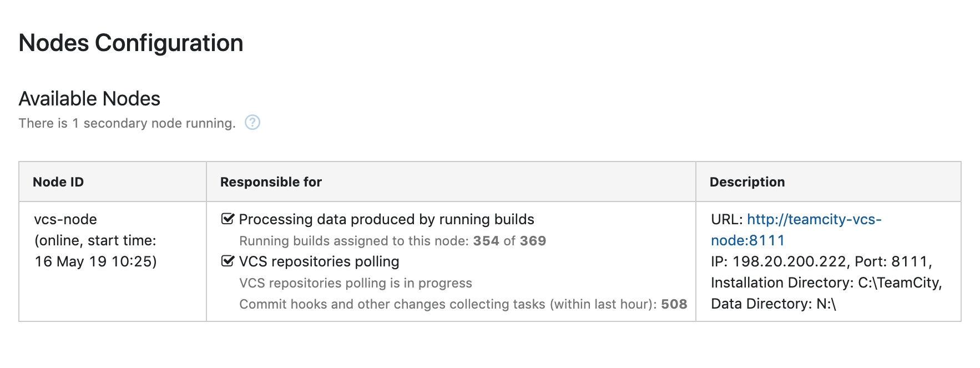The height and width of the screenshot is (368, 980).
Task: Click the IP address 198.20.200.222 text
Action: (x=789, y=261)
